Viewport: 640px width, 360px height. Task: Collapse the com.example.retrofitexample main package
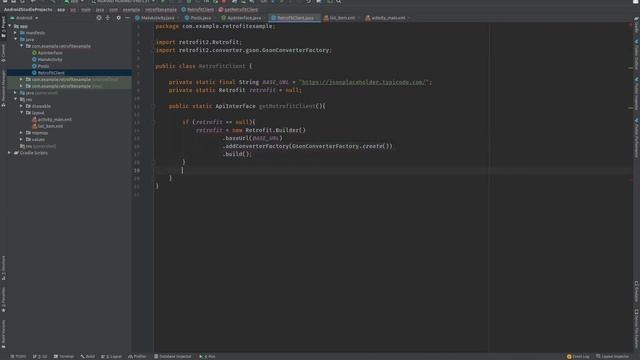click(22, 46)
